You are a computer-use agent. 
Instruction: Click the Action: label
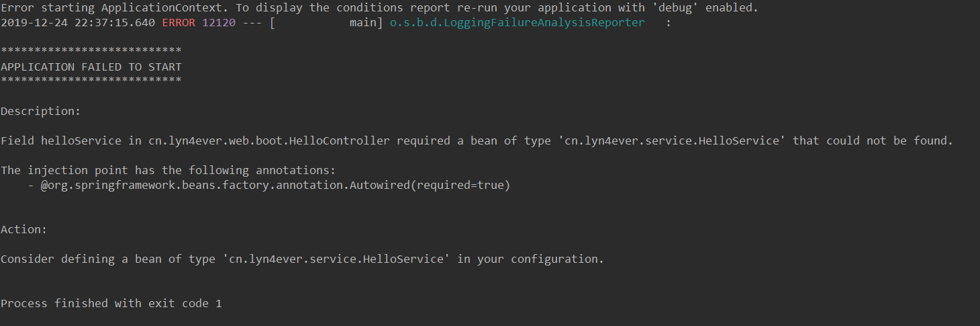pos(24,229)
